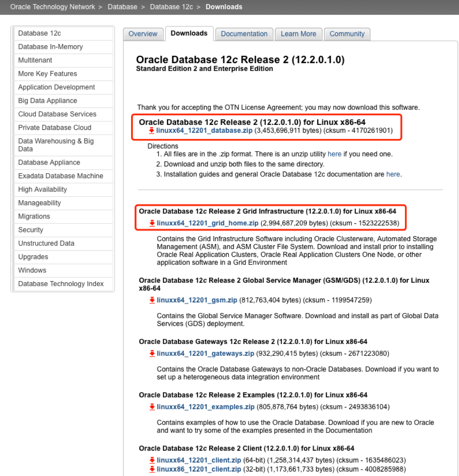
Task: Download linuxx64_12201_gsm.zip file link
Action: pos(197,300)
